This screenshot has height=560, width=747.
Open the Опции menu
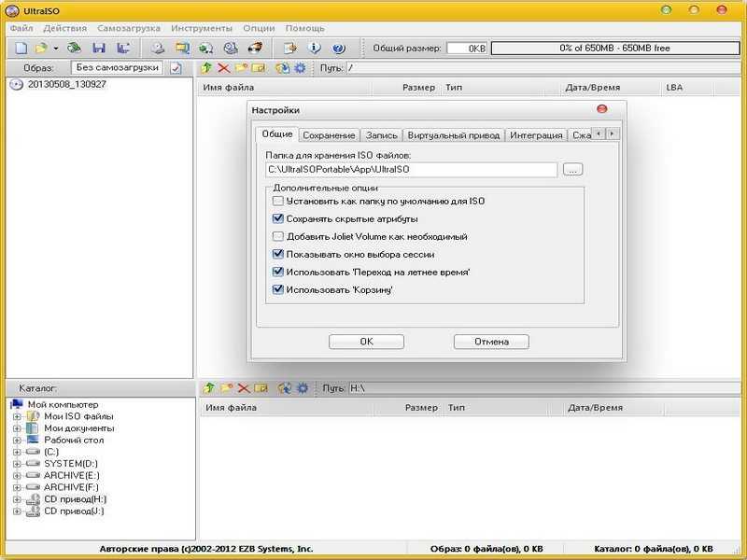259,28
